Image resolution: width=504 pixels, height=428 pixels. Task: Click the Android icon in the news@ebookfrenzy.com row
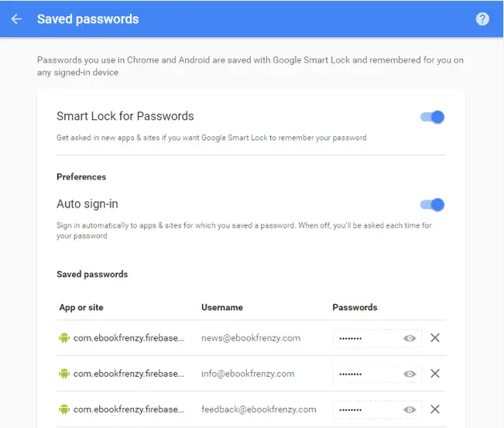[64, 338]
